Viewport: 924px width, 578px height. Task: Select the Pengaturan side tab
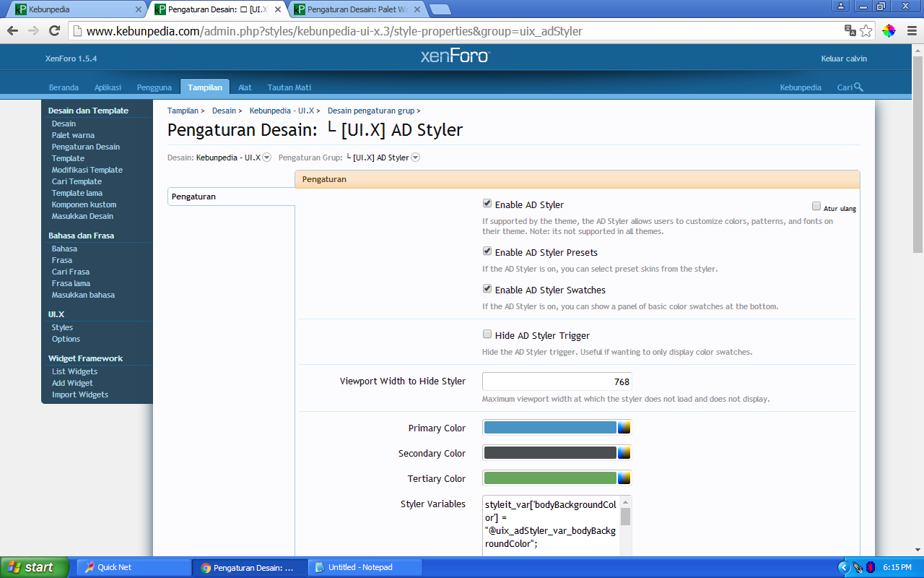tap(231, 197)
